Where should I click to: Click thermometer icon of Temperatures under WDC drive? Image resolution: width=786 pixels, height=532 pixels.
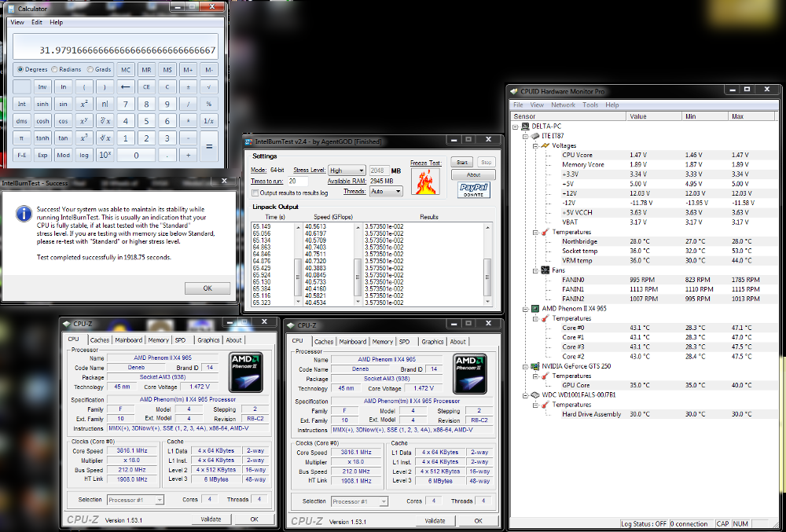point(545,405)
